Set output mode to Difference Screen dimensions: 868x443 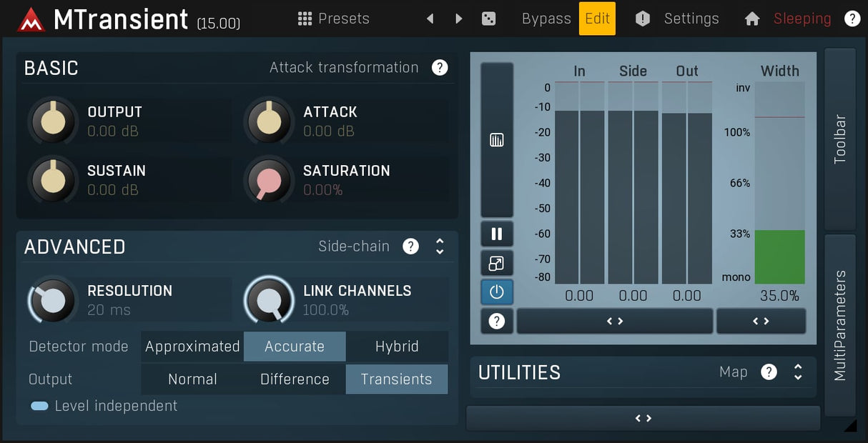click(x=295, y=379)
